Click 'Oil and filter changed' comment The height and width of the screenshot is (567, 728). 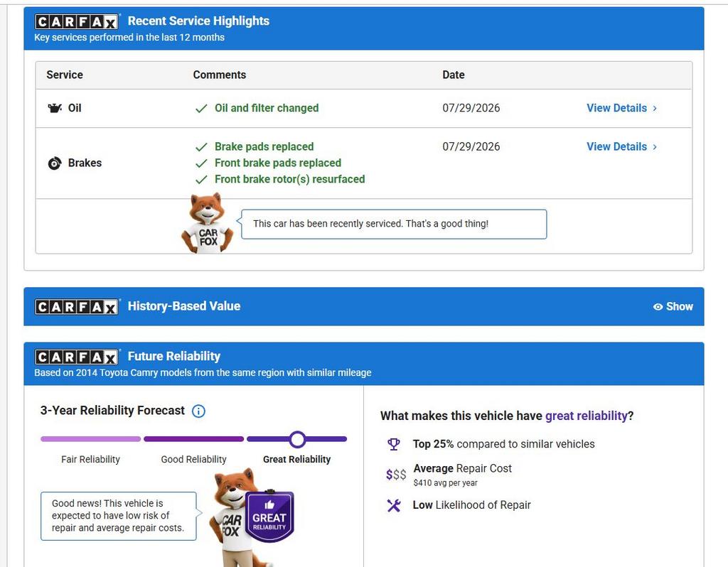click(267, 108)
